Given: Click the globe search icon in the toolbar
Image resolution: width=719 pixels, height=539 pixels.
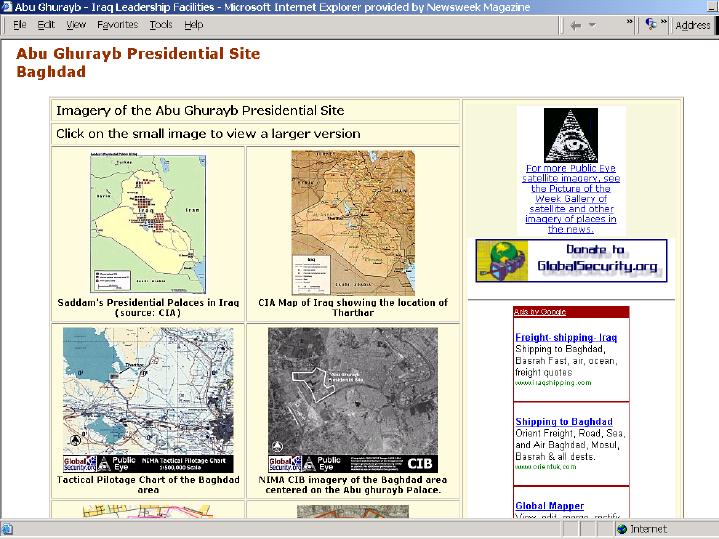Looking at the screenshot, I should (651, 25).
